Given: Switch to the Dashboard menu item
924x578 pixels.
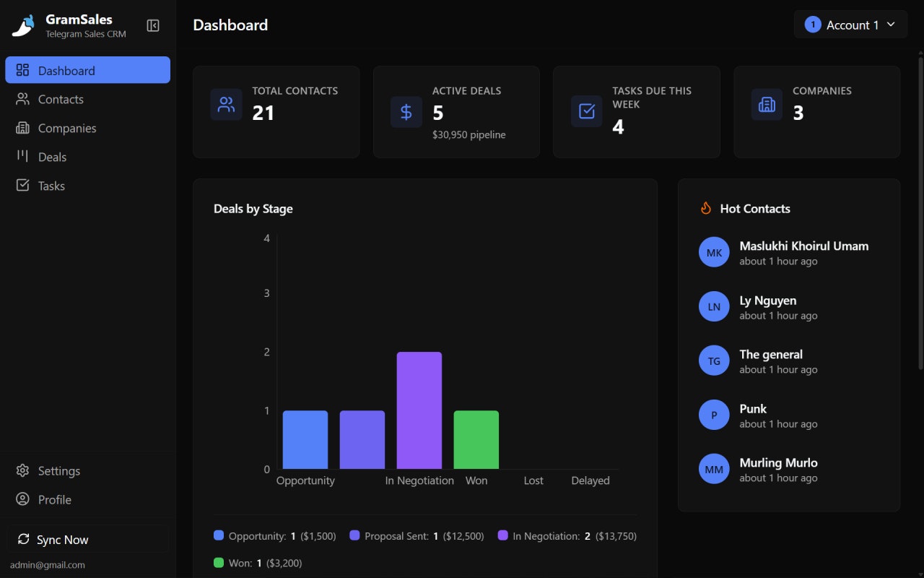Looking at the screenshot, I should (66, 70).
